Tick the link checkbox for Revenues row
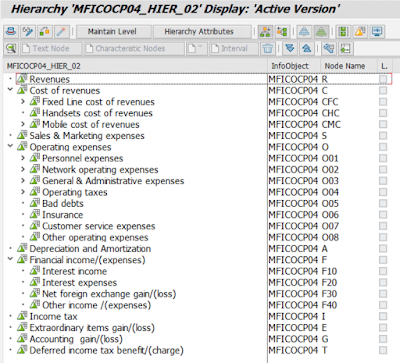This screenshot has height=363, width=400. click(x=383, y=79)
